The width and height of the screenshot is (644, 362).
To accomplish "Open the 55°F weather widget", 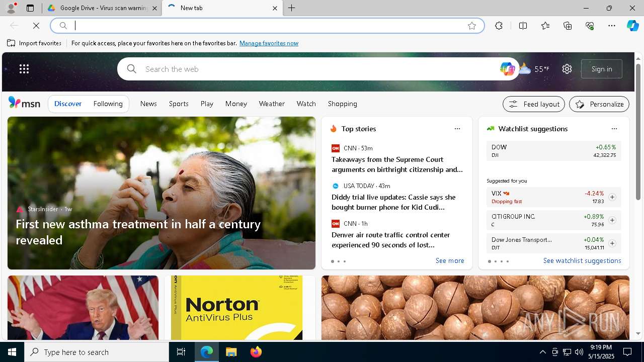I will pyautogui.click(x=534, y=69).
